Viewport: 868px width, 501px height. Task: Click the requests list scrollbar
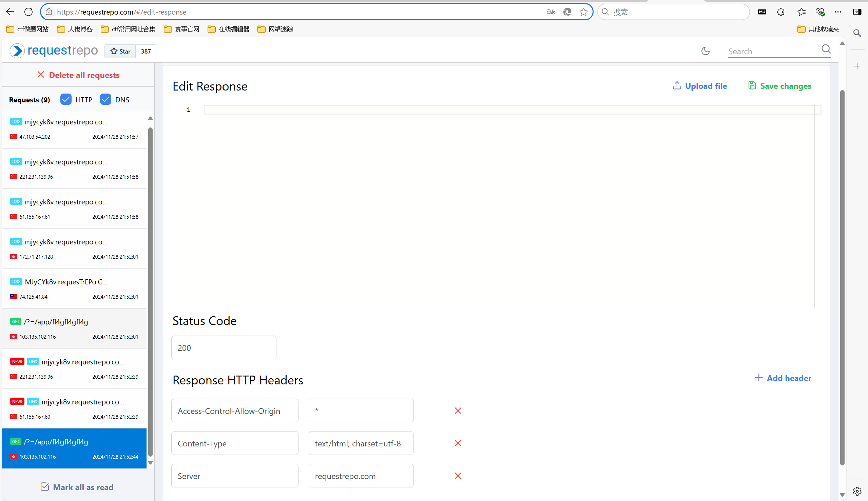tap(151, 292)
